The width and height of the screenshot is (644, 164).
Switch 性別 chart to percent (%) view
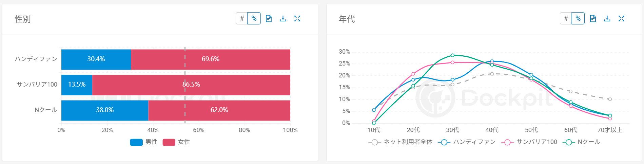pyautogui.click(x=254, y=18)
